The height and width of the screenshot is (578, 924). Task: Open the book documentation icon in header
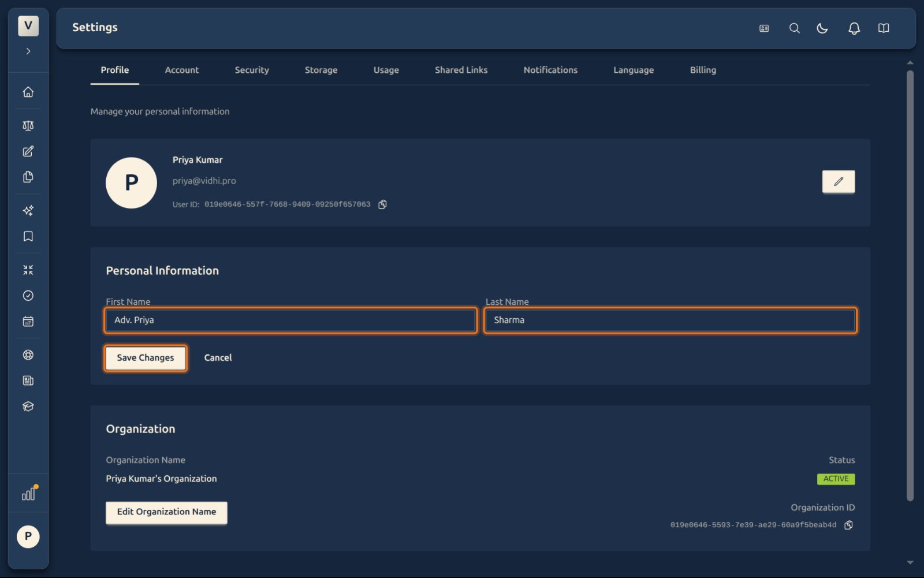884,28
